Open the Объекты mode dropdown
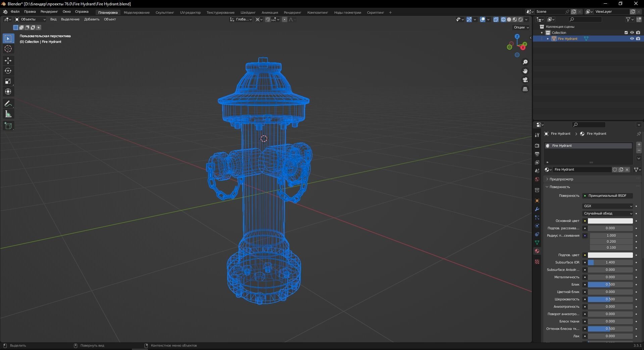Image resolution: width=644 pixels, height=350 pixels. (30, 19)
